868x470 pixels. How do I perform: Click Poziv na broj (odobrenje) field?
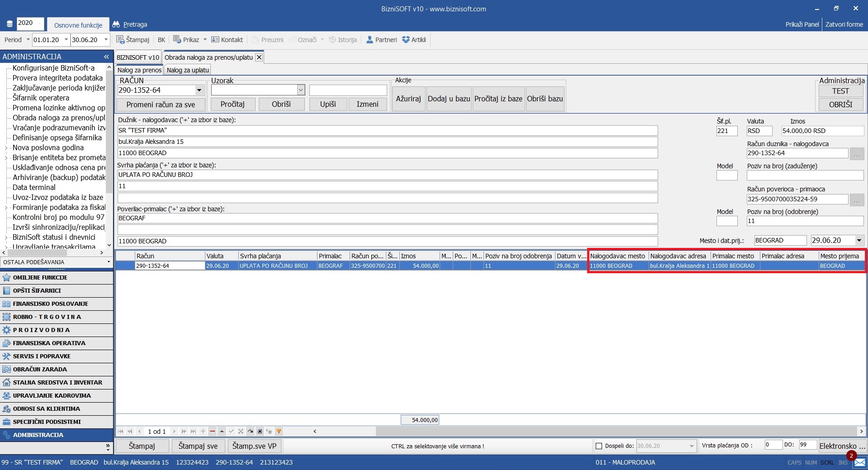click(805, 221)
